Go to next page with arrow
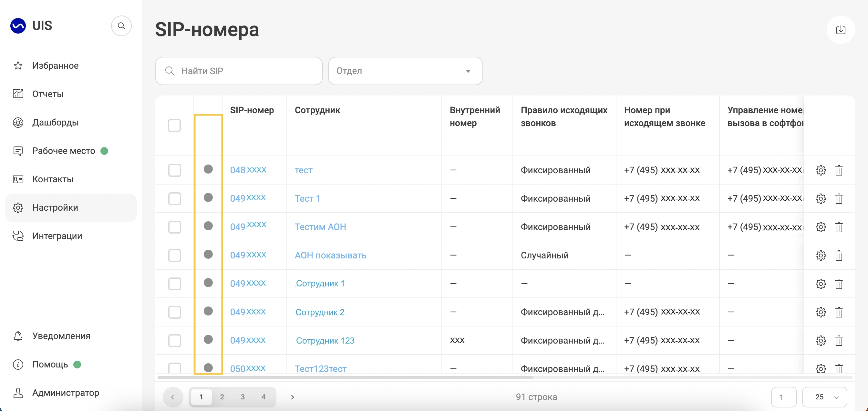Viewport: 868px width, 411px height. [x=292, y=397]
